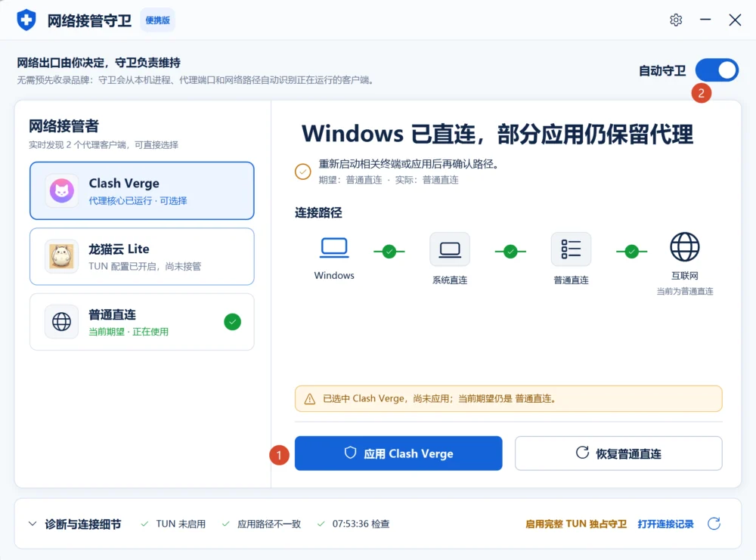756x560 pixels.
Task: Click the Windows laptop icon in path
Action: [x=334, y=248]
